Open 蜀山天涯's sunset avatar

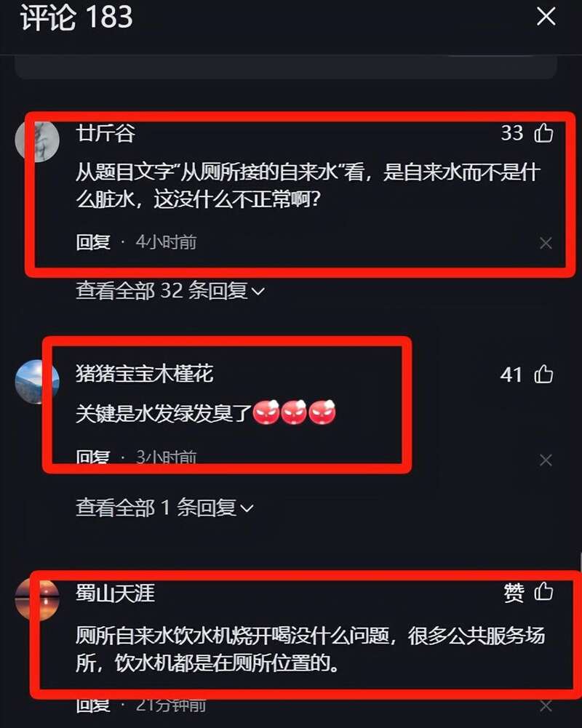click(x=37, y=599)
